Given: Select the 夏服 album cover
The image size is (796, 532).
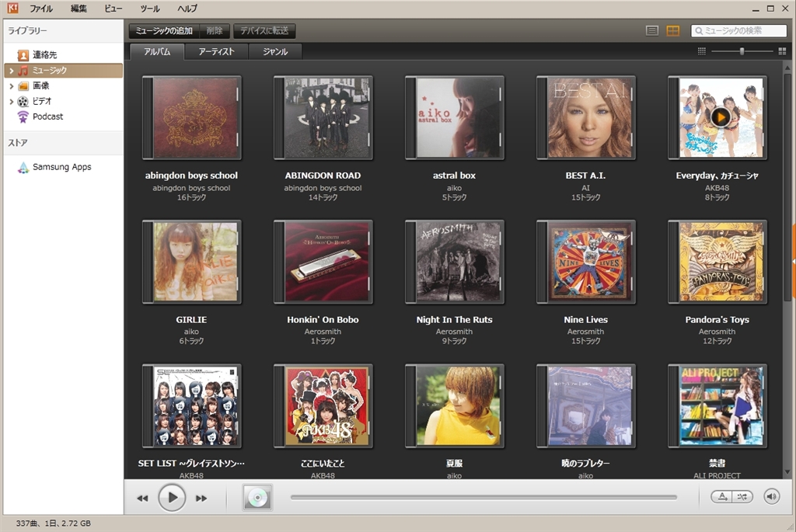Looking at the screenshot, I should 454,405.
